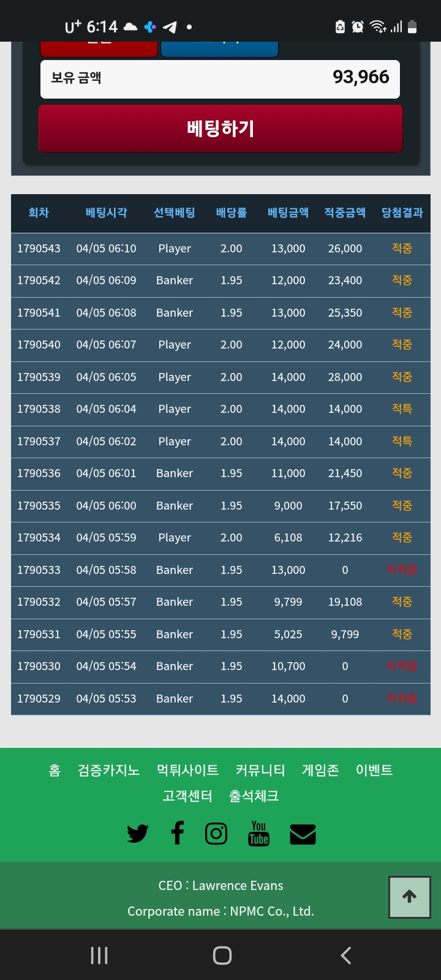Open the 출석체크 footer link

[254, 796]
